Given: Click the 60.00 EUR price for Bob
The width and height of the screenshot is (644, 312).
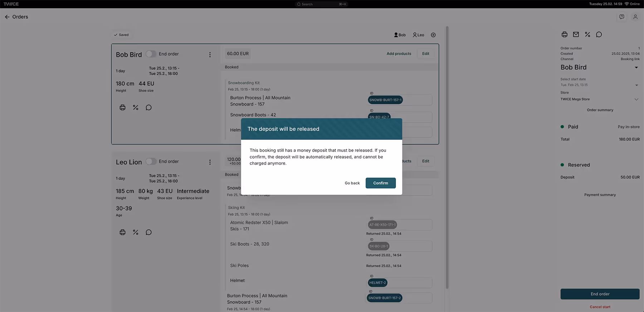Looking at the screenshot, I should point(238,54).
